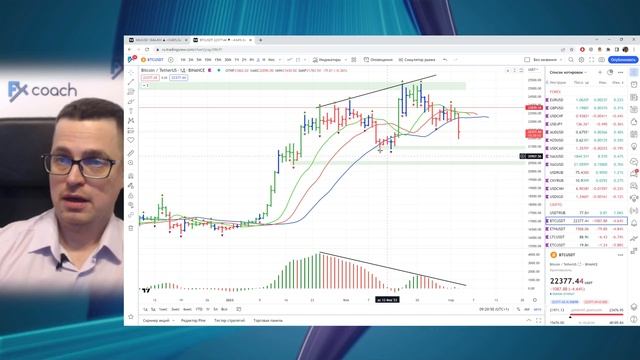
Task: Select the trend line drawing tool
Action: [x=131, y=82]
